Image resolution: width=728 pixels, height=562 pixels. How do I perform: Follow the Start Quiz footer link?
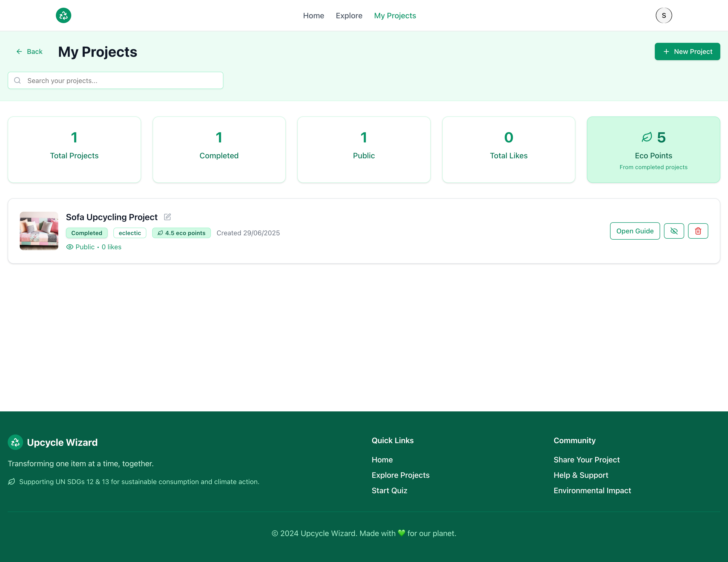(x=389, y=490)
